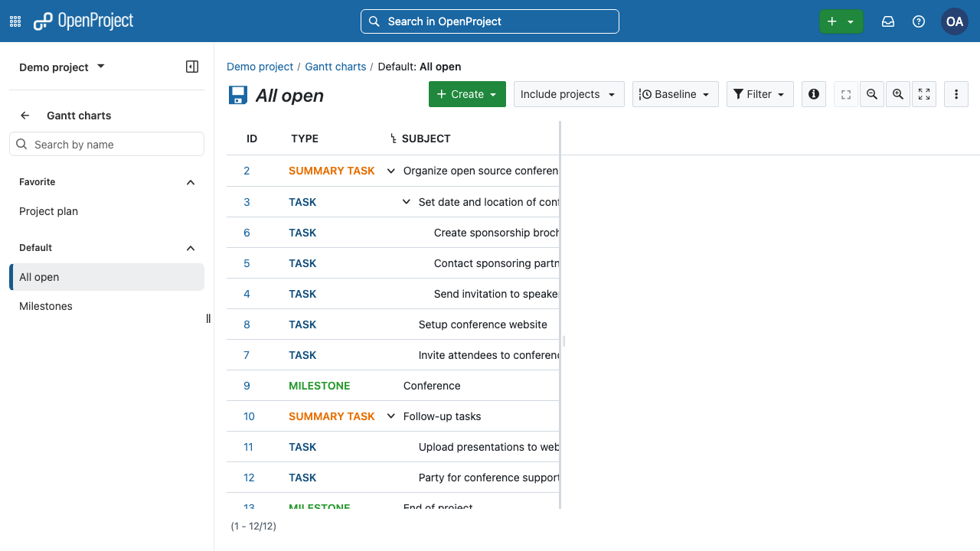
Task: Open the OA user avatar menu
Action: coord(955,21)
